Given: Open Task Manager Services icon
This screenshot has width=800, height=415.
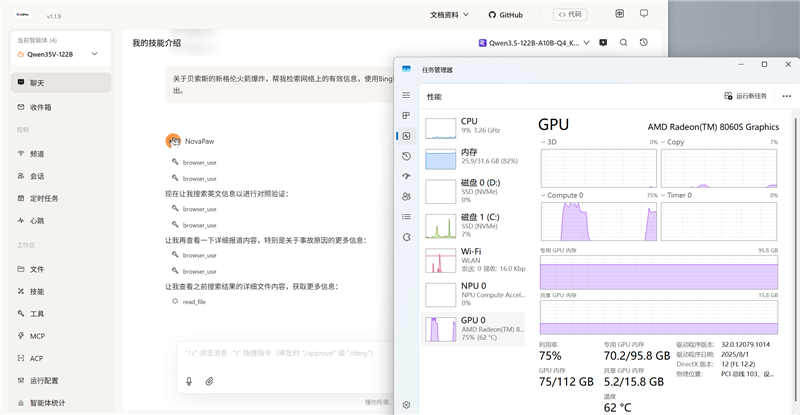Looking at the screenshot, I should pos(406,237).
